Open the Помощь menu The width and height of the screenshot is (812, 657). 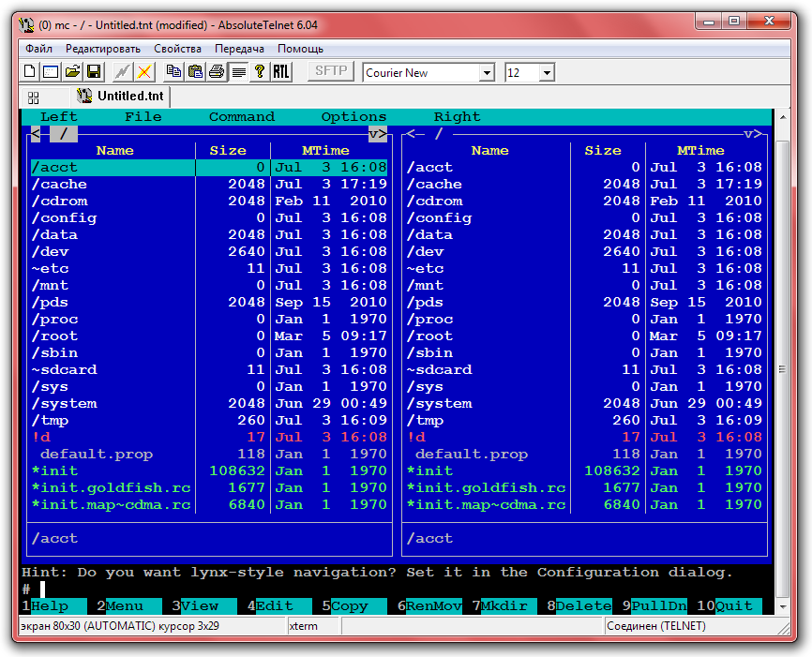pos(300,49)
